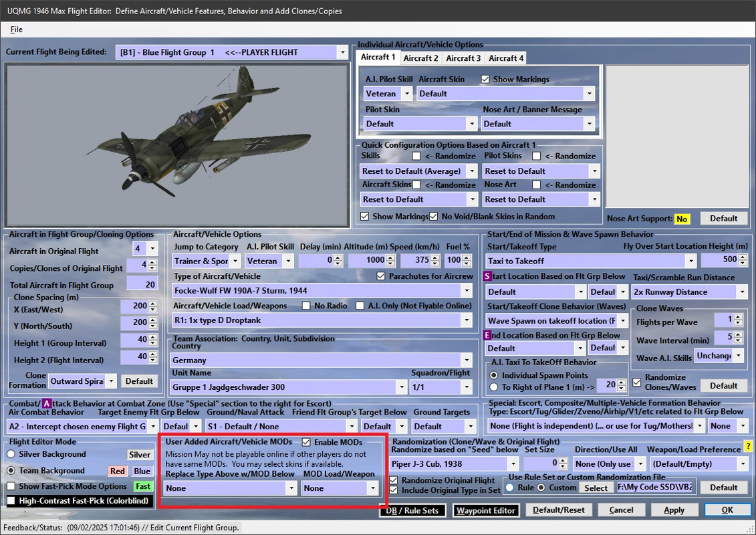Screen dimensions: 756x535
Task: Open the Waypoint Editor
Action: pyautogui.click(x=485, y=510)
